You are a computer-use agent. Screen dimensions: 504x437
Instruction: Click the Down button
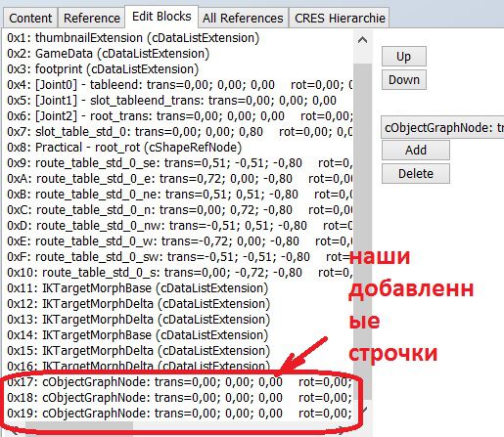(x=404, y=80)
